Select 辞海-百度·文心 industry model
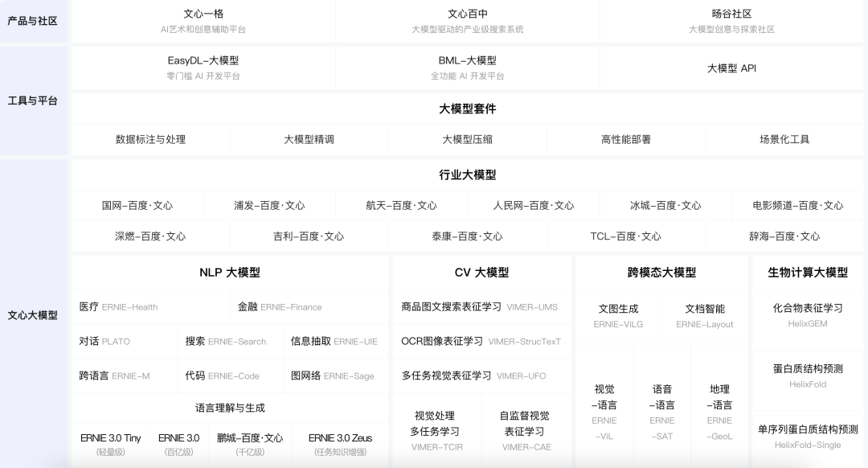 (784, 236)
